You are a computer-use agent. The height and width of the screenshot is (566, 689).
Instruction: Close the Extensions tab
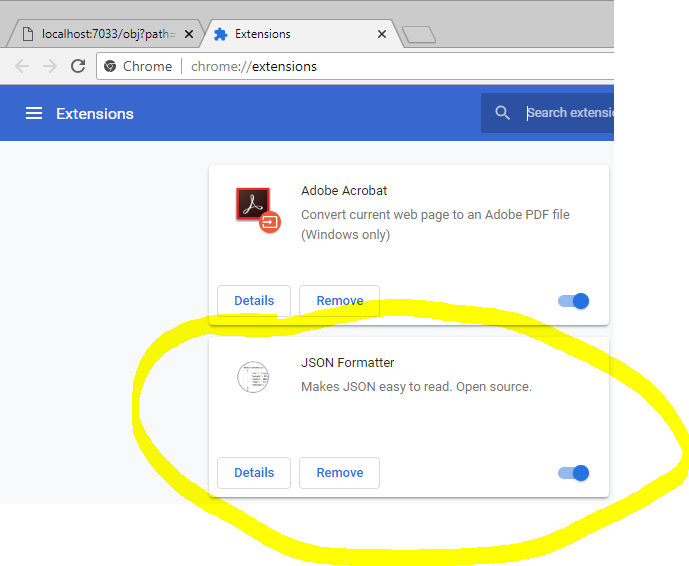tap(382, 34)
